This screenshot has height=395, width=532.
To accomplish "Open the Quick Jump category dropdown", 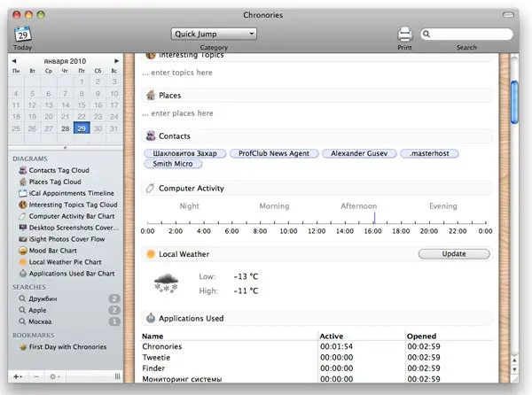I will 214,34.
